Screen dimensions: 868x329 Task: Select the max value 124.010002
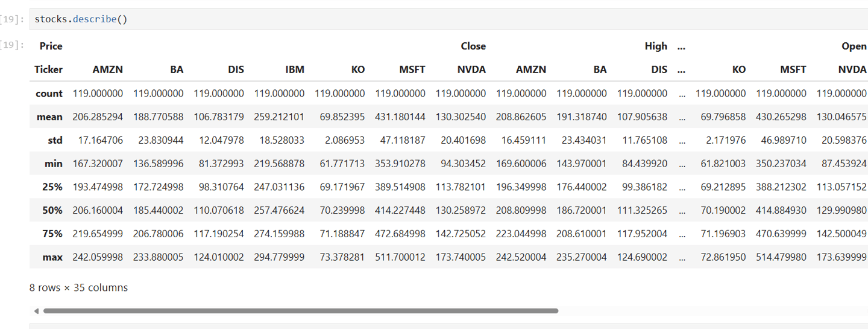pyautogui.click(x=219, y=257)
